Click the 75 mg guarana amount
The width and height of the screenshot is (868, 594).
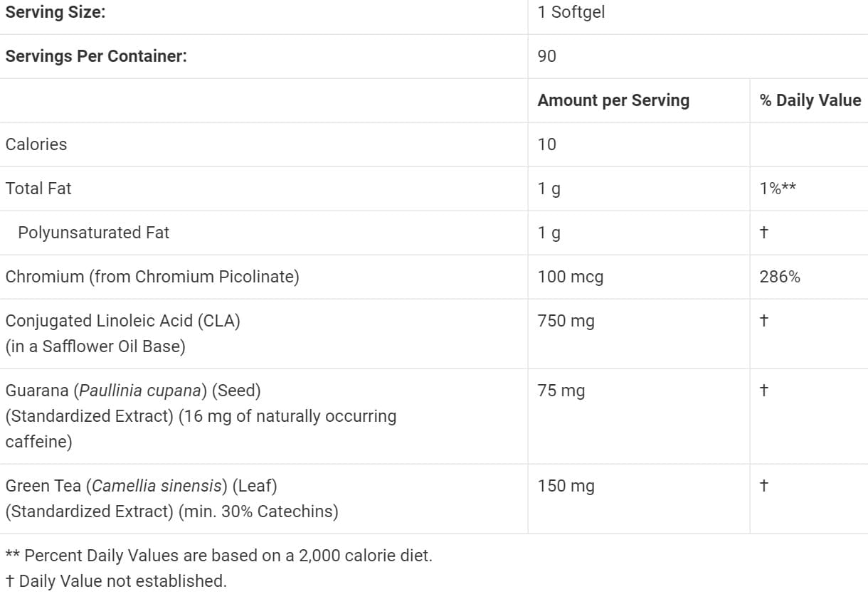tap(561, 391)
